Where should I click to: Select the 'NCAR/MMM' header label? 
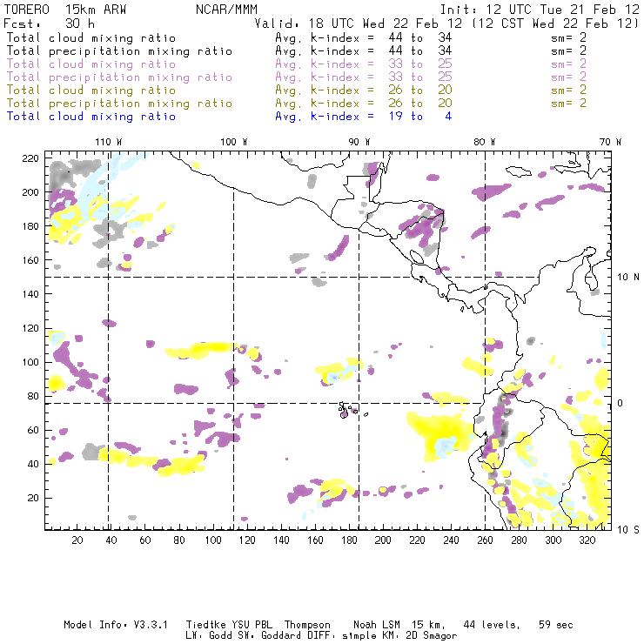coord(226,9)
